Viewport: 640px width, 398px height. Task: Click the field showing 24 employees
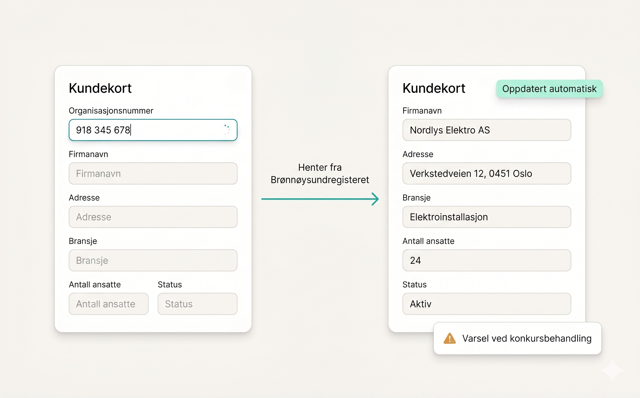[487, 260]
